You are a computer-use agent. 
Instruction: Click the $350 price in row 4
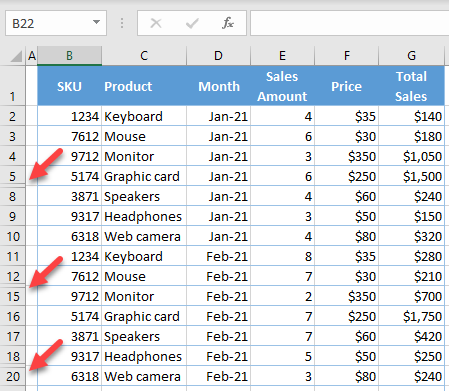tap(347, 156)
